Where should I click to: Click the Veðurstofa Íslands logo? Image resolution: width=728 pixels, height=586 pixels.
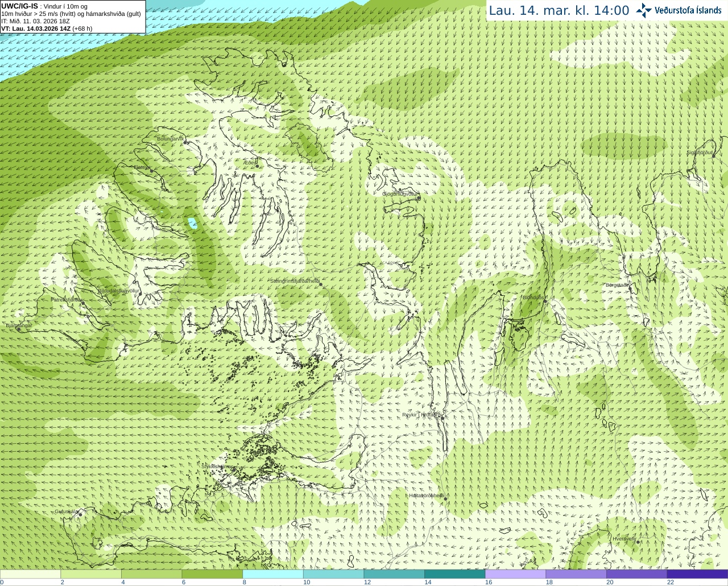[x=679, y=10]
